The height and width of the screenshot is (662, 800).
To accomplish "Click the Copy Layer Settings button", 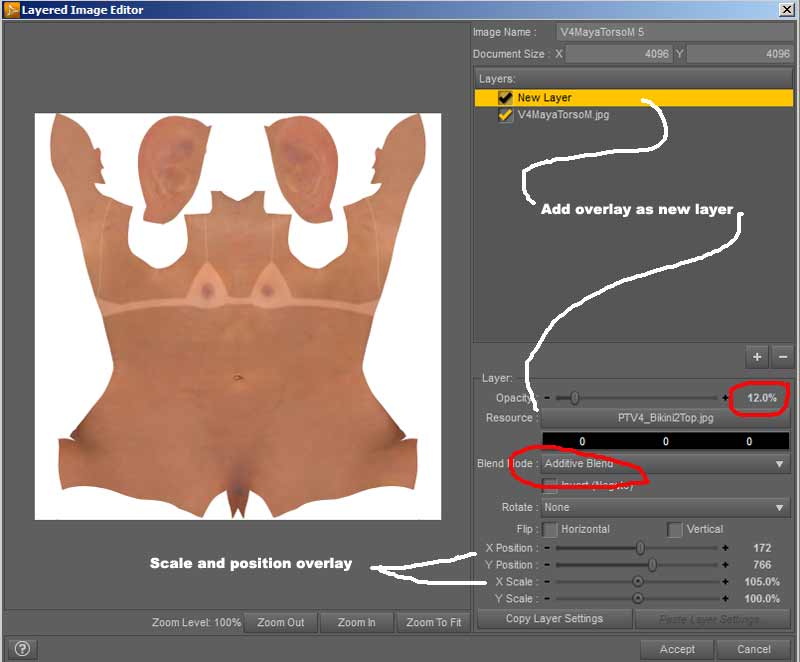I will coord(554,619).
